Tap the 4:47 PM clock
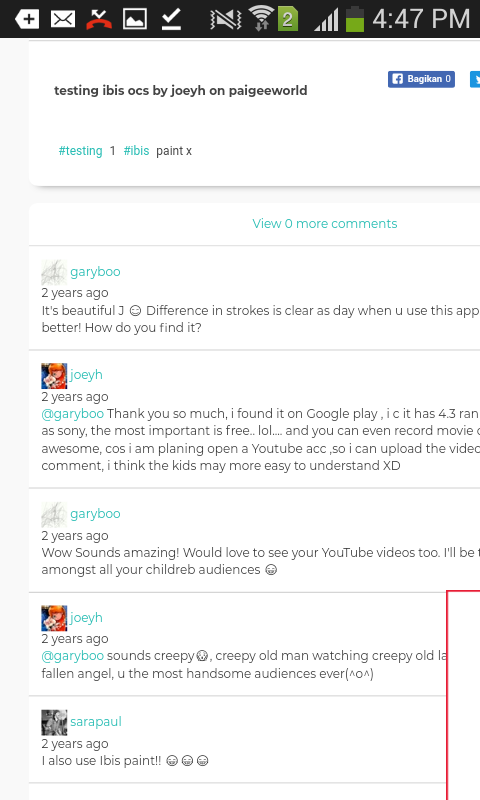Screen dimensions: 480x800 [421, 19]
